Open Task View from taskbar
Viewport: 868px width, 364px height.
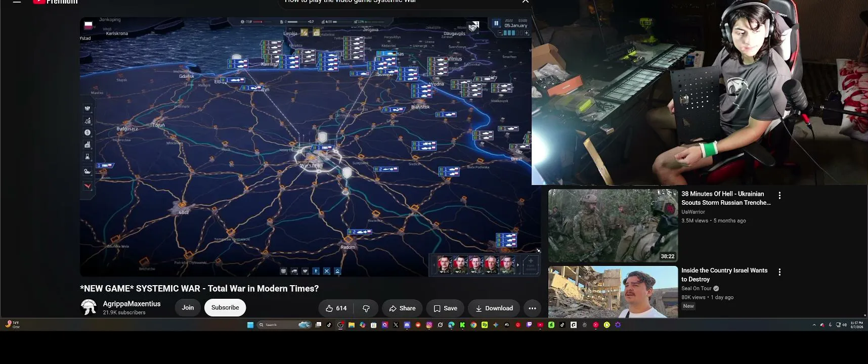tap(318, 325)
